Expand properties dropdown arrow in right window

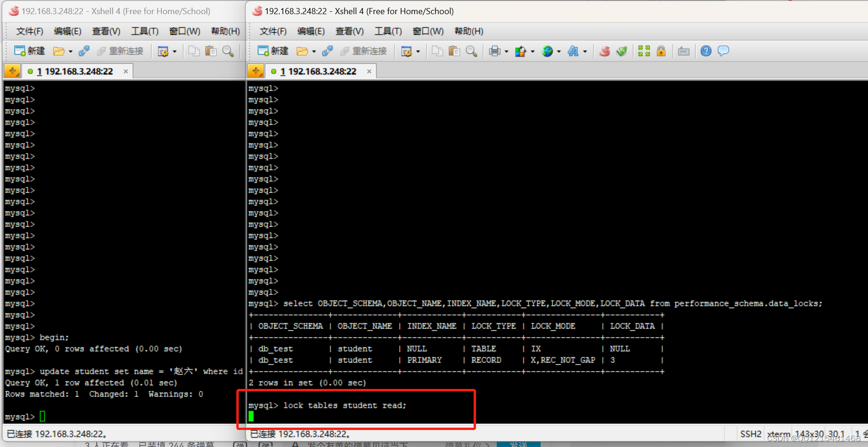tap(418, 51)
